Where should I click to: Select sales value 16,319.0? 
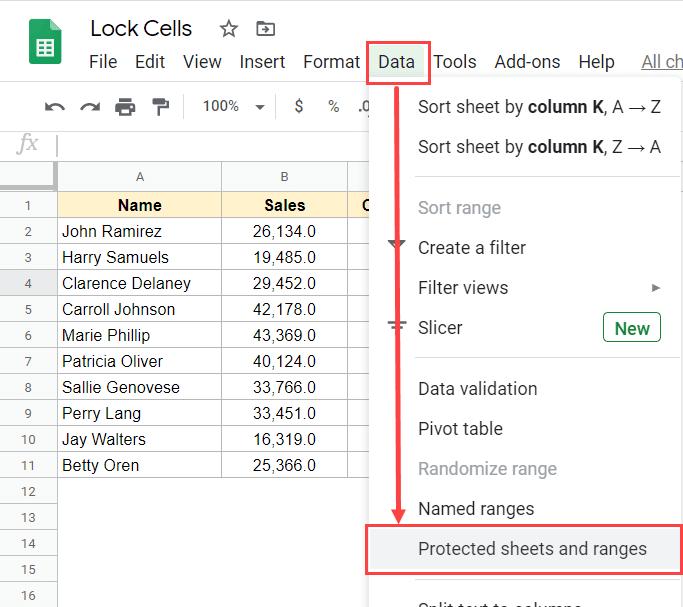(284, 439)
